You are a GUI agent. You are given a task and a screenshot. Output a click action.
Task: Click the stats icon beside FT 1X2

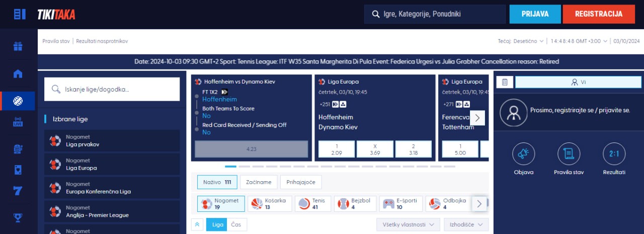tap(224, 92)
